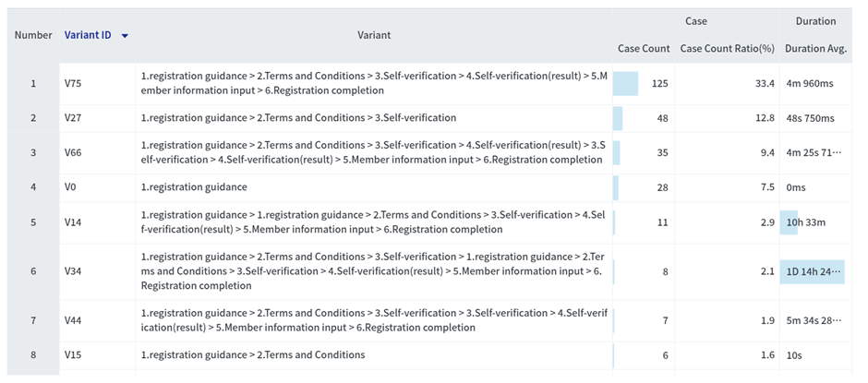This screenshot has height=383, width=868.
Task: Select the V75 variant row
Action: (374, 83)
